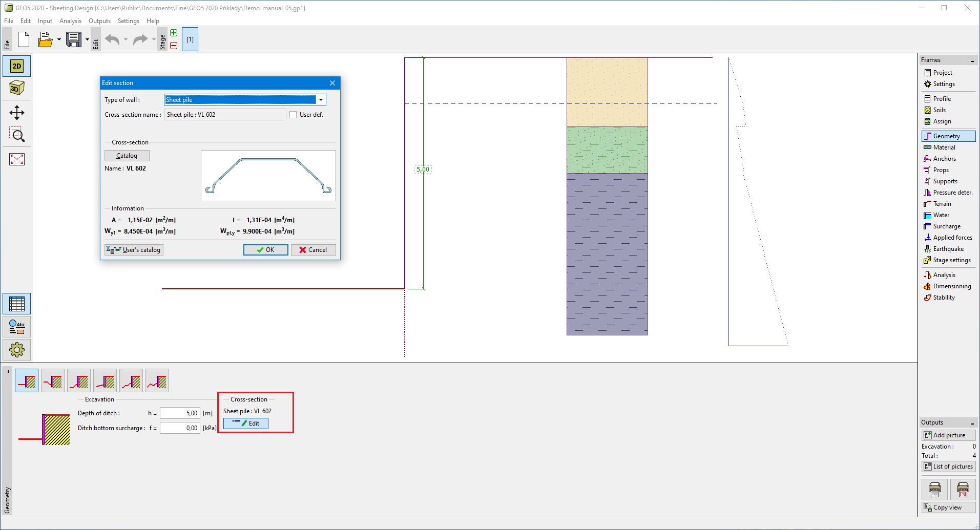980x530 pixels.
Task: Select fifth excavation shape template
Action: pos(131,380)
